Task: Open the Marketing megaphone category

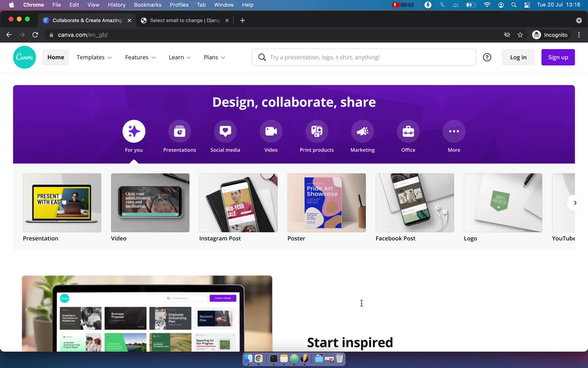Action: point(363,131)
